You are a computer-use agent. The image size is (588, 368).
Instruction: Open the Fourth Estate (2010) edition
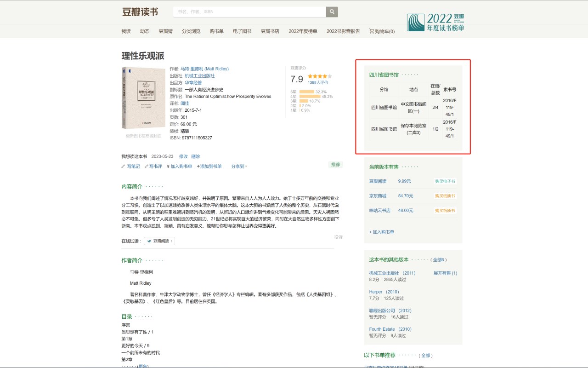[390, 329]
